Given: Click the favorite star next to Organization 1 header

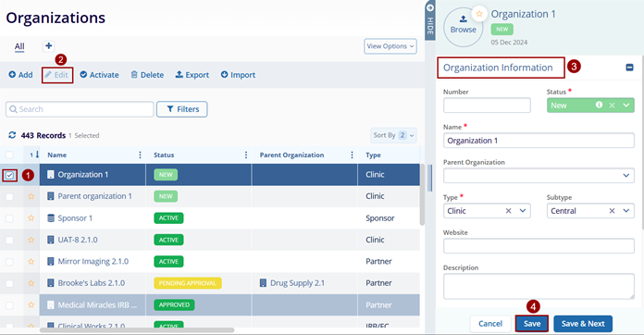Looking at the screenshot, I should 479,14.
